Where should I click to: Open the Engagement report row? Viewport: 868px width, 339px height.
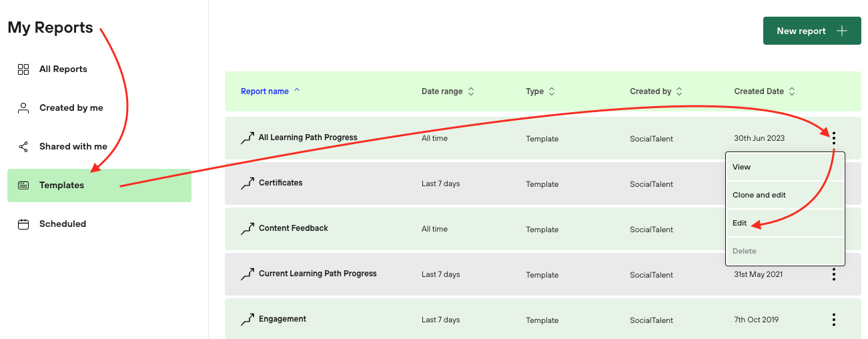coord(282,319)
